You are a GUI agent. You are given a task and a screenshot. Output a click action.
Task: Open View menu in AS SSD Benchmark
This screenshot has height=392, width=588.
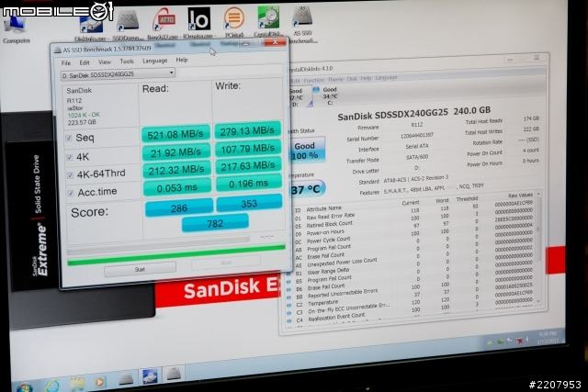coord(105,62)
